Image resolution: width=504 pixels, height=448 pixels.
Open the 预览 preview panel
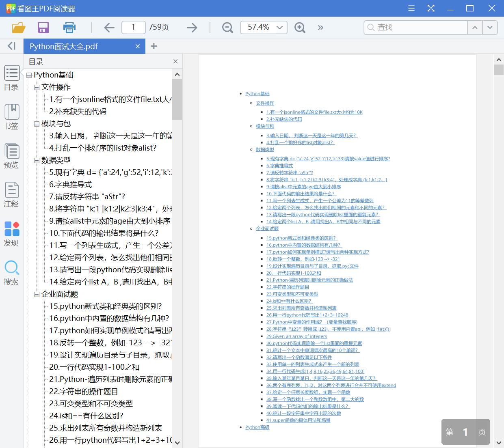pyautogui.click(x=12, y=156)
